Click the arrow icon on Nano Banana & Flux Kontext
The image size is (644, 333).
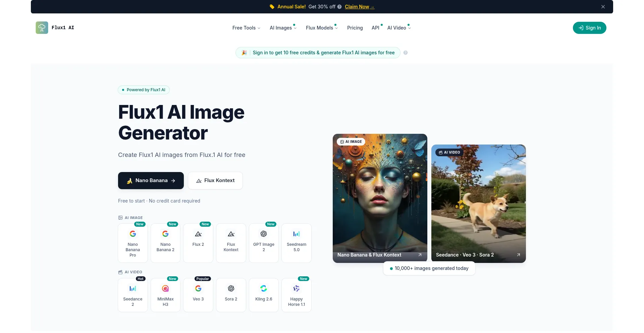click(x=420, y=255)
